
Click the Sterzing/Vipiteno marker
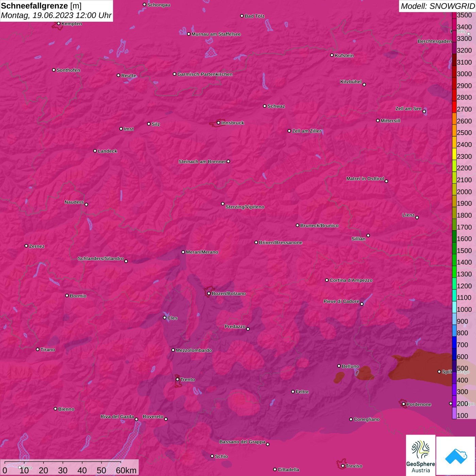[x=223, y=204]
